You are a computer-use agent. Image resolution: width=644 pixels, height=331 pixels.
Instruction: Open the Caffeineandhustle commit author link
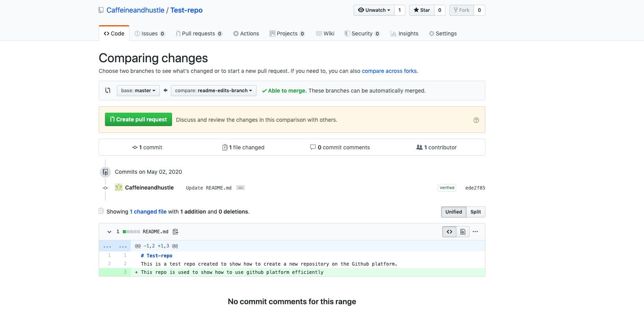[149, 188]
